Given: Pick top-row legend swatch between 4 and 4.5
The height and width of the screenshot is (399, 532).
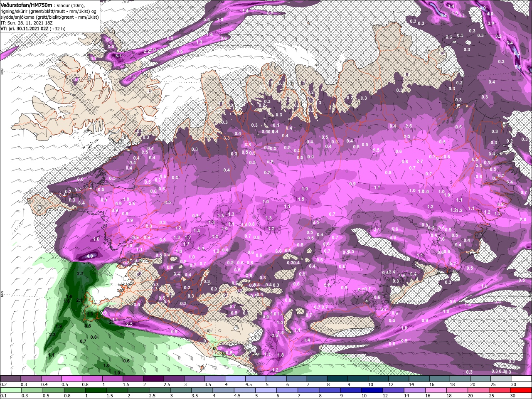Looking at the screenshot, I should (x=235, y=379).
